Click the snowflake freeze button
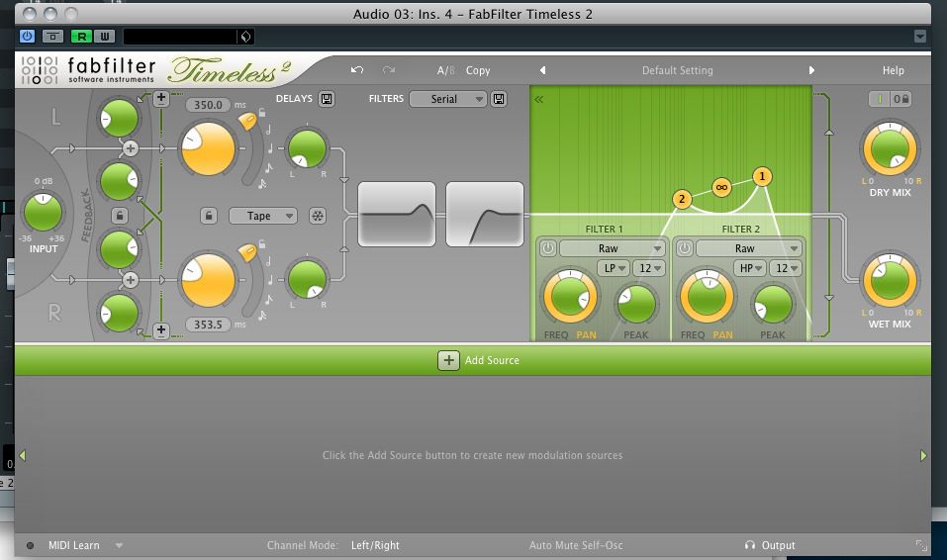Image resolution: width=947 pixels, height=560 pixels. tap(317, 216)
